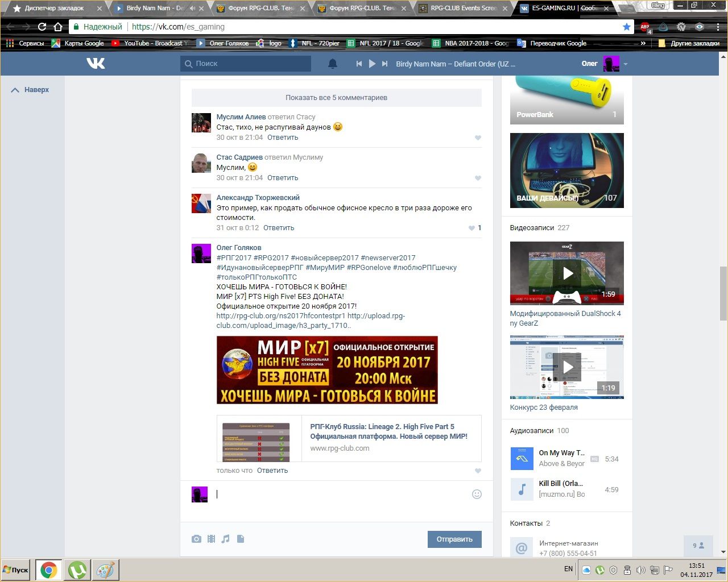Viewport: 728px width, 582px height.
Task: Attach a document to the comment
Action: coord(241,539)
